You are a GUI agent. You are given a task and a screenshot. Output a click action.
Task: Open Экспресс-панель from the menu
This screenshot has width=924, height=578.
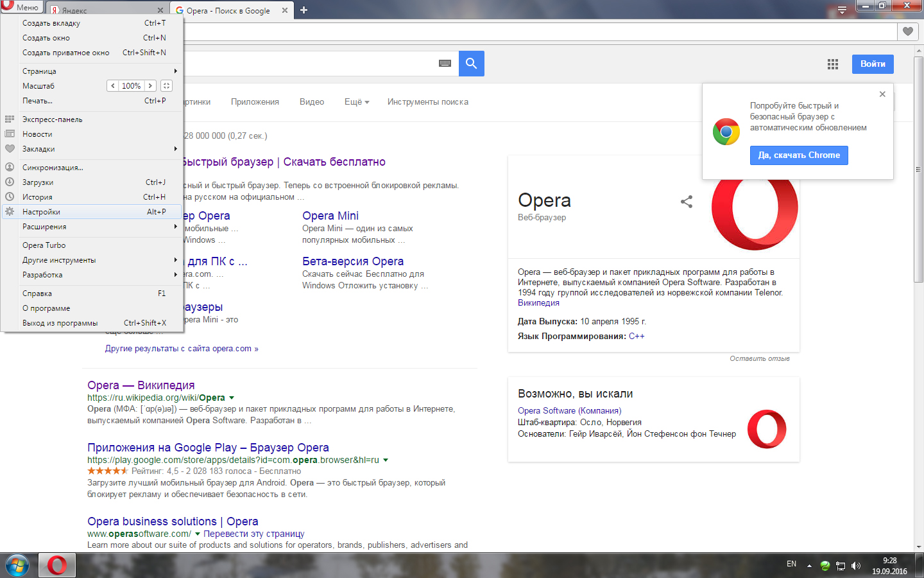click(x=92, y=119)
